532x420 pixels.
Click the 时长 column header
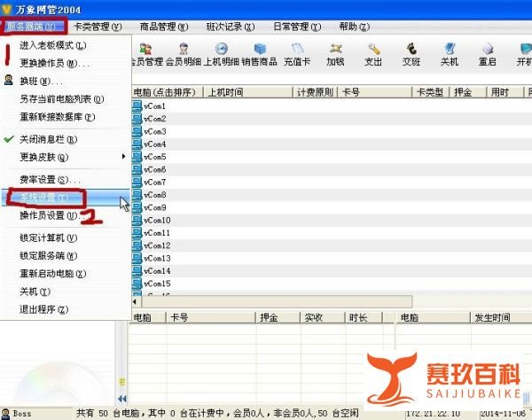(x=364, y=317)
